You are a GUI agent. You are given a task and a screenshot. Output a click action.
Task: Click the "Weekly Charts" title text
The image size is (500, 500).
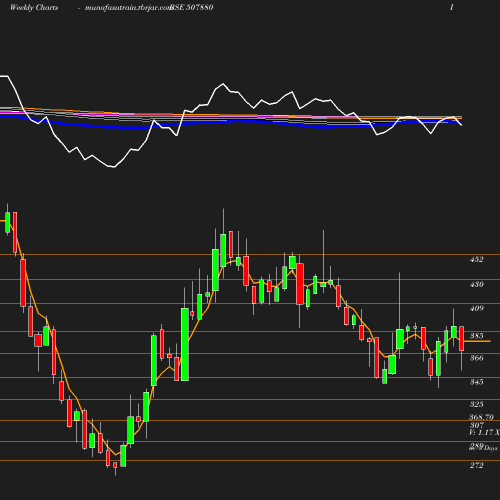pyautogui.click(x=34, y=7)
